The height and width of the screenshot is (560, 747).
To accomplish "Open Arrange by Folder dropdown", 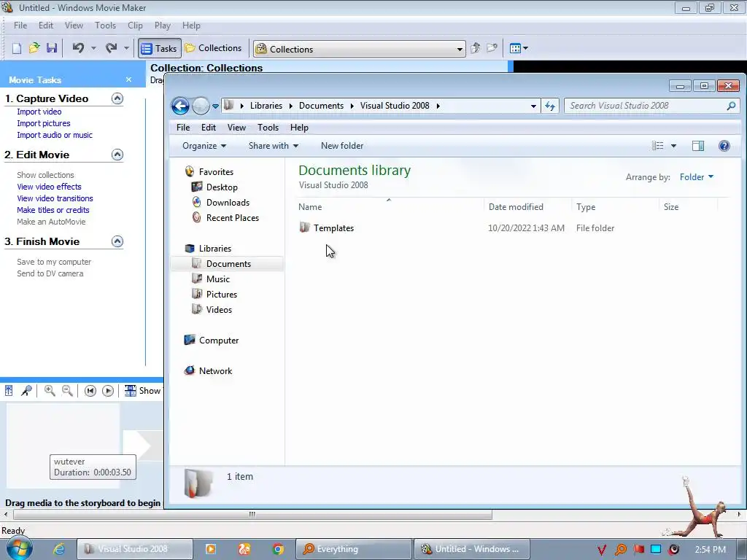I will tap(697, 177).
